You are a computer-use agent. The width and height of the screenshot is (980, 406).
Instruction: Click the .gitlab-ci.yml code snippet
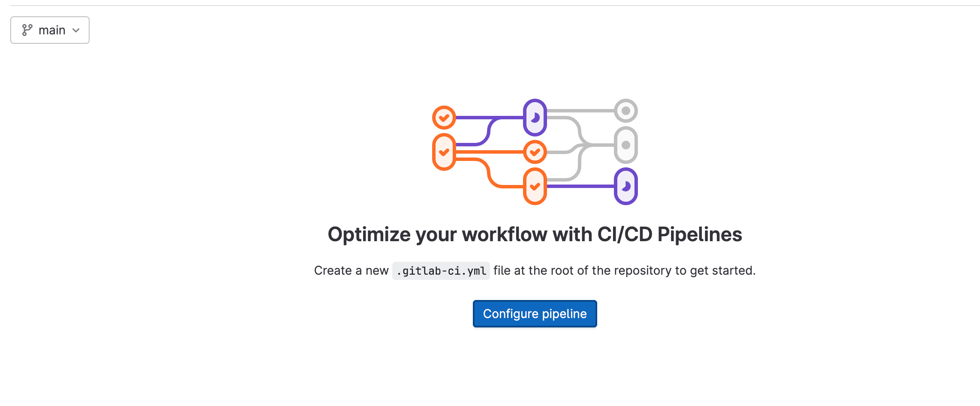click(x=441, y=271)
